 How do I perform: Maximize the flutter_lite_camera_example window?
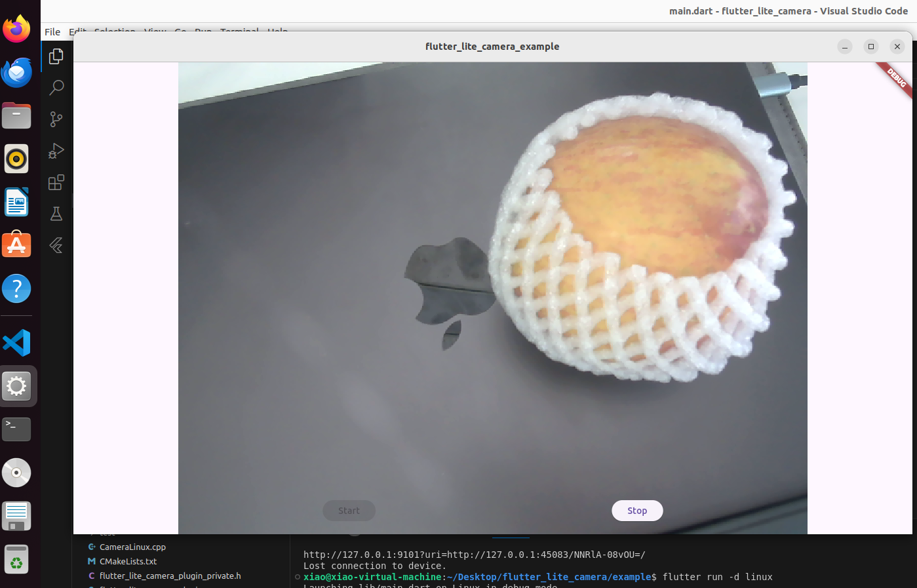tap(870, 47)
